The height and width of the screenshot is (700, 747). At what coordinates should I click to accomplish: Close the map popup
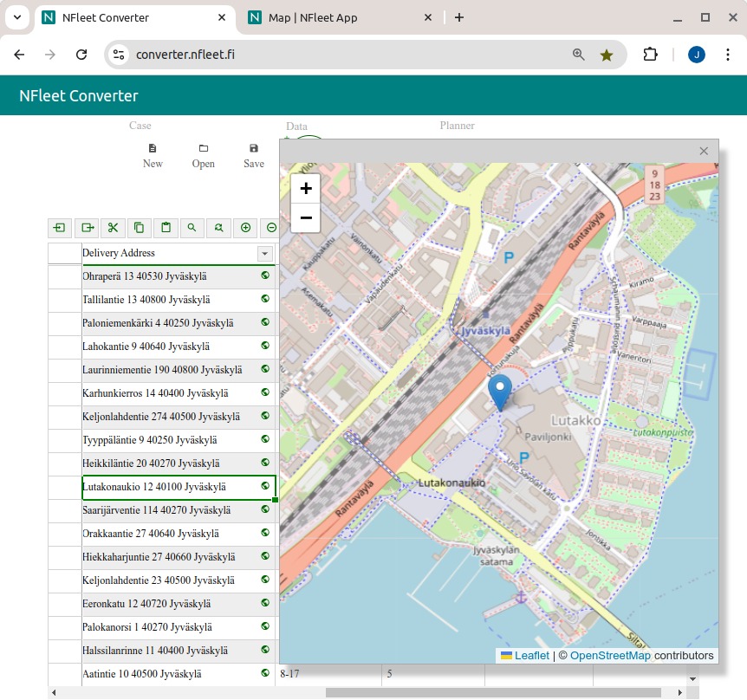click(x=704, y=151)
